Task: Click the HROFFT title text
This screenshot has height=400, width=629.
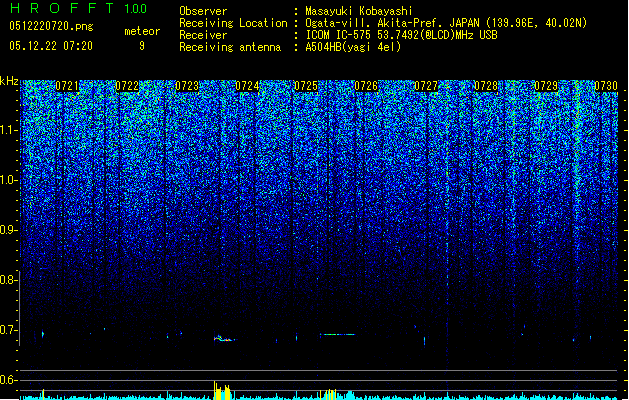Action: click(62, 8)
